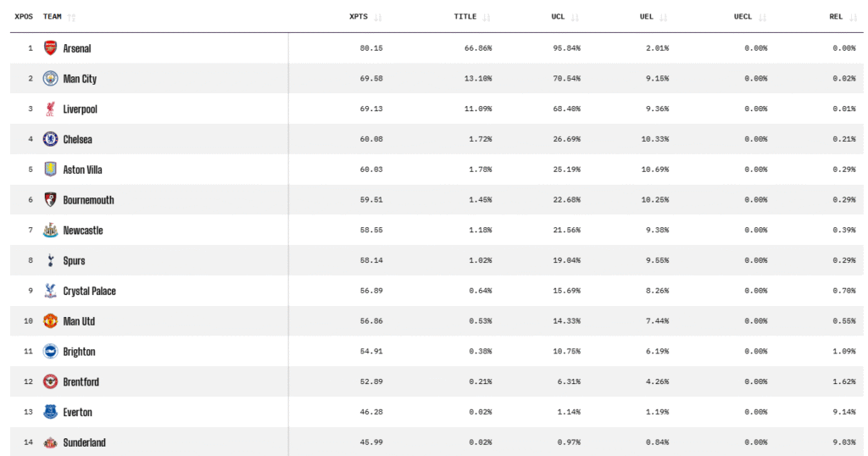Click the UECL column header
The image size is (868, 456).
[743, 17]
